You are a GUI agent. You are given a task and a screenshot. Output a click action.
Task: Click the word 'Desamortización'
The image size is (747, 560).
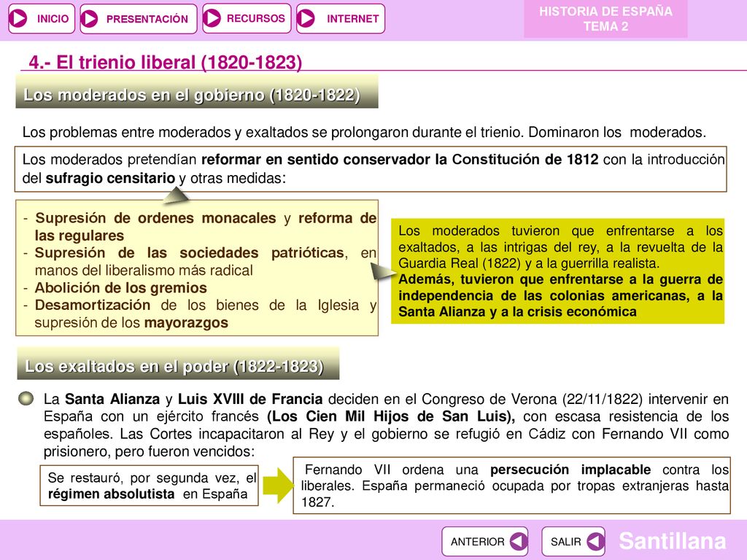point(93,305)
